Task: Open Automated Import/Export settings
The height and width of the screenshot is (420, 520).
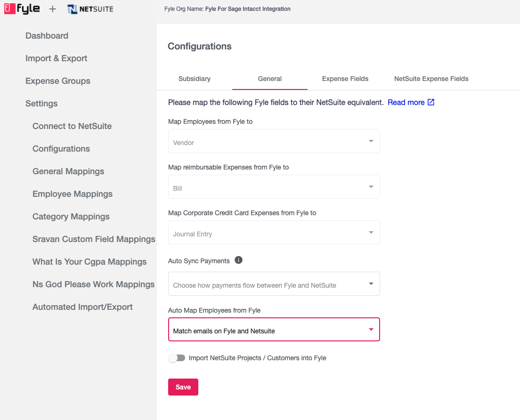Action: click(82, 307)
